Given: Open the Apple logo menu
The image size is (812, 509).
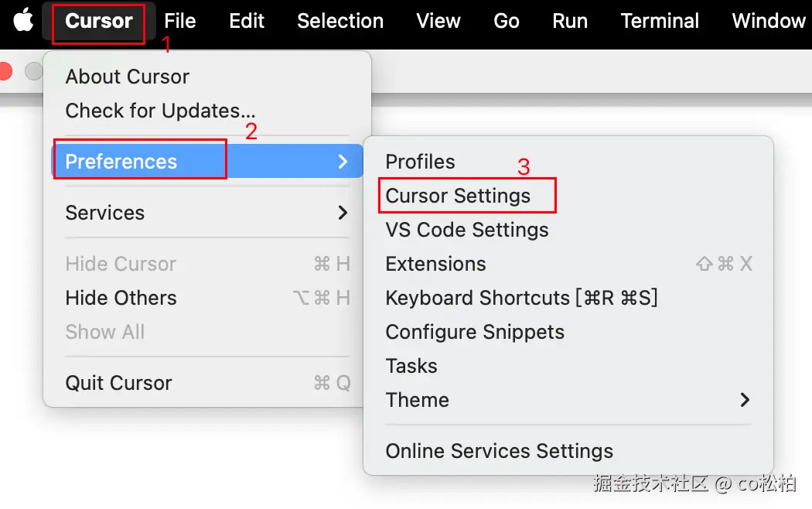Looking at the screenshot, I should (x=23, y=21).
